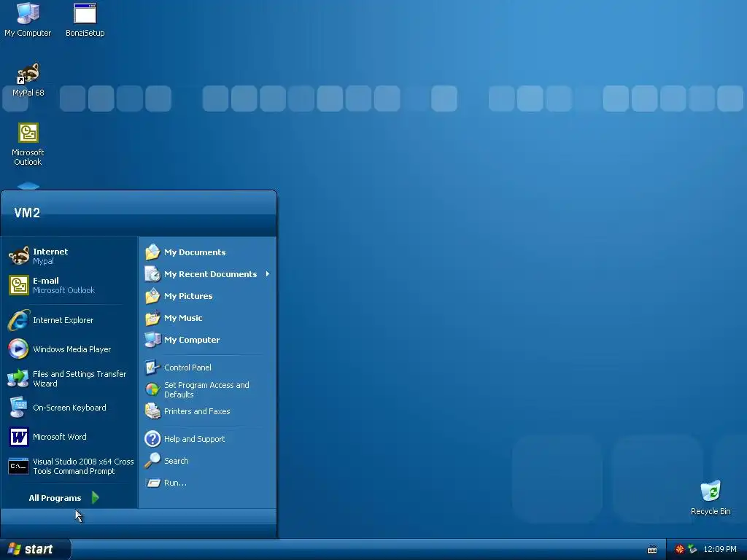Click Microsoft Word icon in Start menu
Viewport: 747px width, 560px height.
18,437
